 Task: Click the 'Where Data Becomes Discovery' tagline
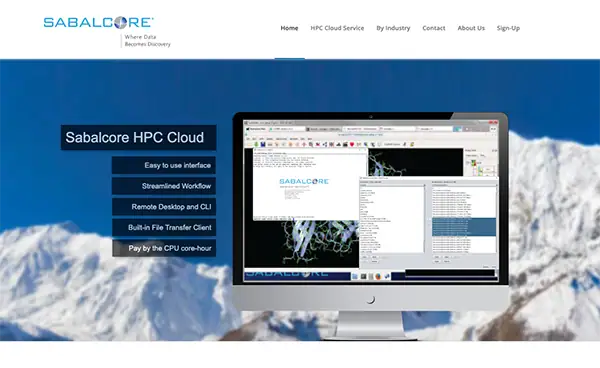click(x=147, y=41)
